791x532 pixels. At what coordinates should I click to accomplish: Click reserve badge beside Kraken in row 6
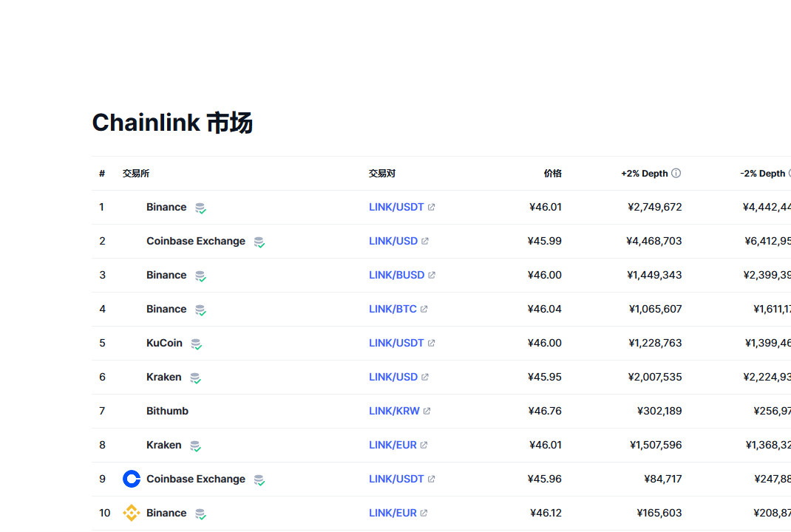(x=195, y=378)
